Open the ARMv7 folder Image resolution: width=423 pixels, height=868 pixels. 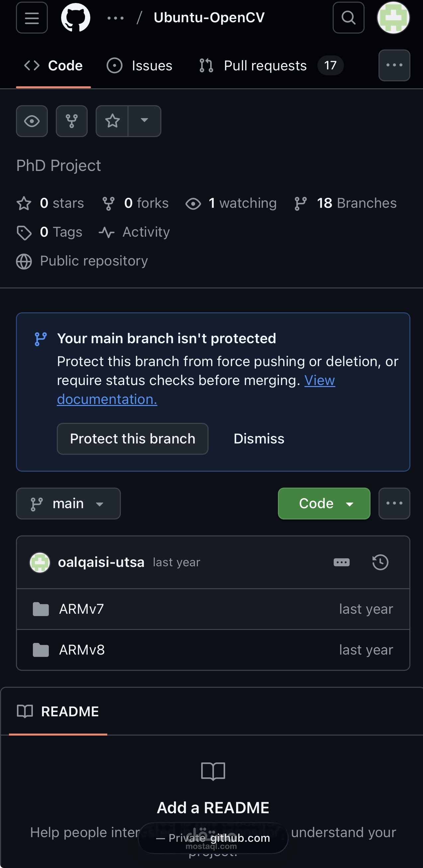click(x=81, y=609)
